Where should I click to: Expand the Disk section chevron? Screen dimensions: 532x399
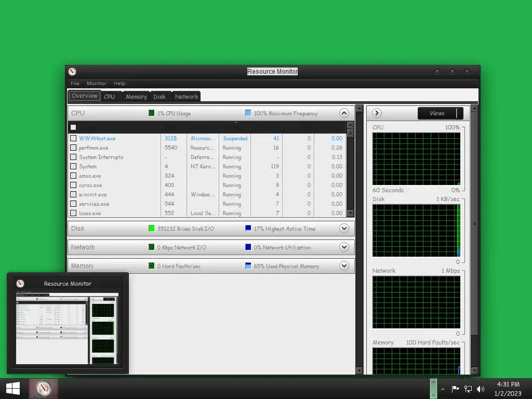tap(344, 229)
